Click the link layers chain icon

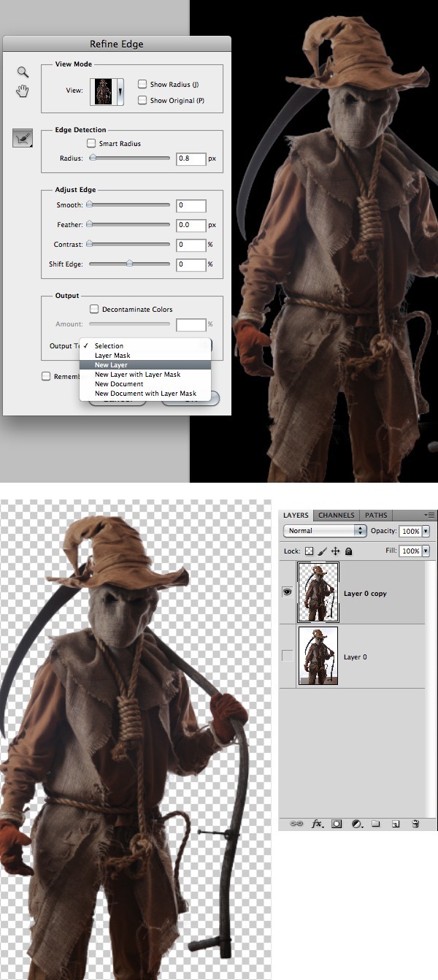296,823
